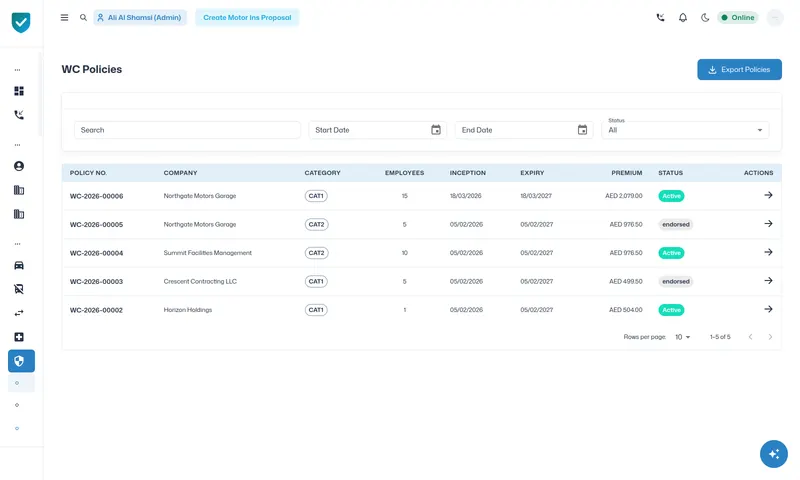Click premium AED 504.00
Image resolution: width=800 pixels, height=480 pixels.
pos(626,310)
